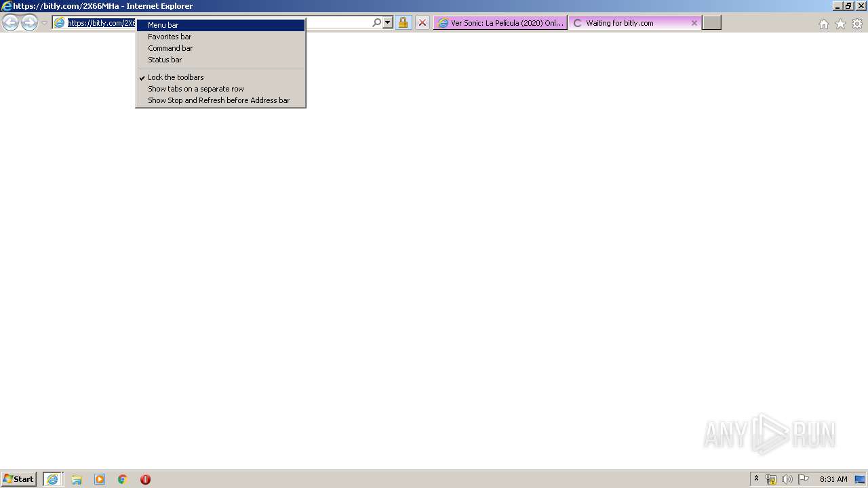This screenshot has width=868, height=488.
Task: Click the 8:31 AM system clock
Action: click(833, 479)
